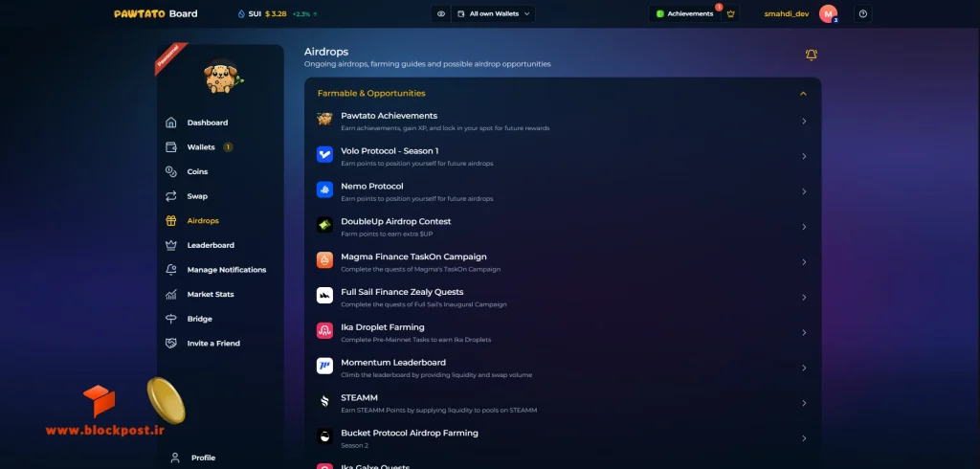
Task: Click the smahdi_dev username
Action: pos(787,13)
